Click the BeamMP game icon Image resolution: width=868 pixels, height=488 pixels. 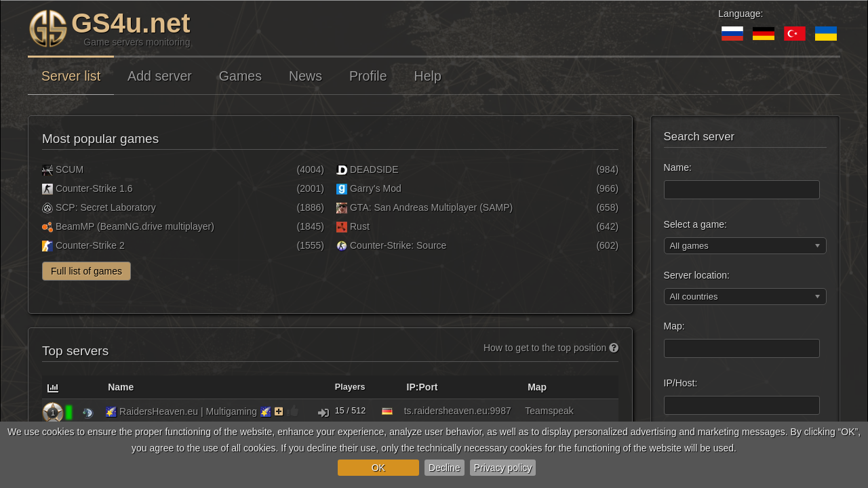(47, 227)
